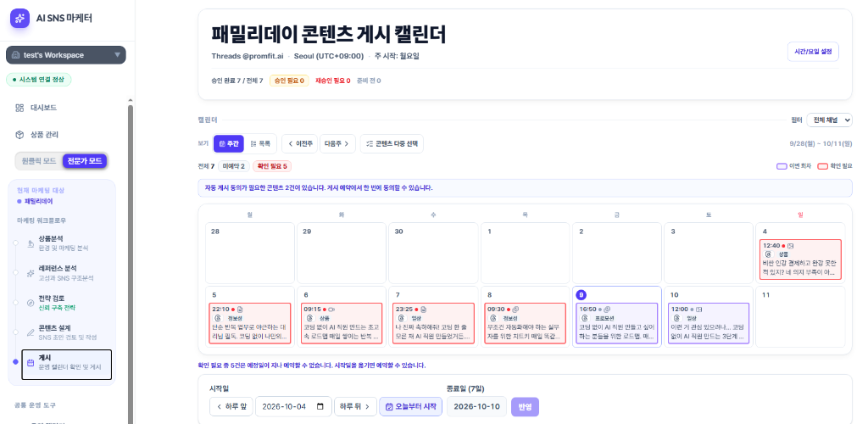Click the 게시 calendar icon
Screen dimensions: 868x424
31,363
